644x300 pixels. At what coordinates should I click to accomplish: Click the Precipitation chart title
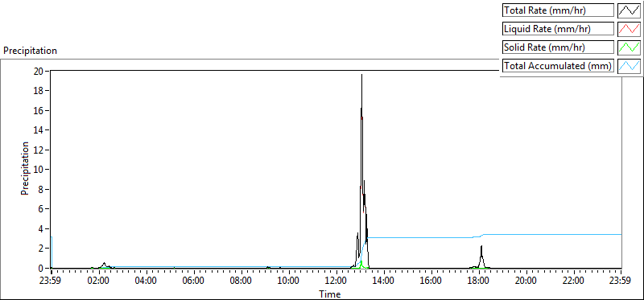coord(30,51)
